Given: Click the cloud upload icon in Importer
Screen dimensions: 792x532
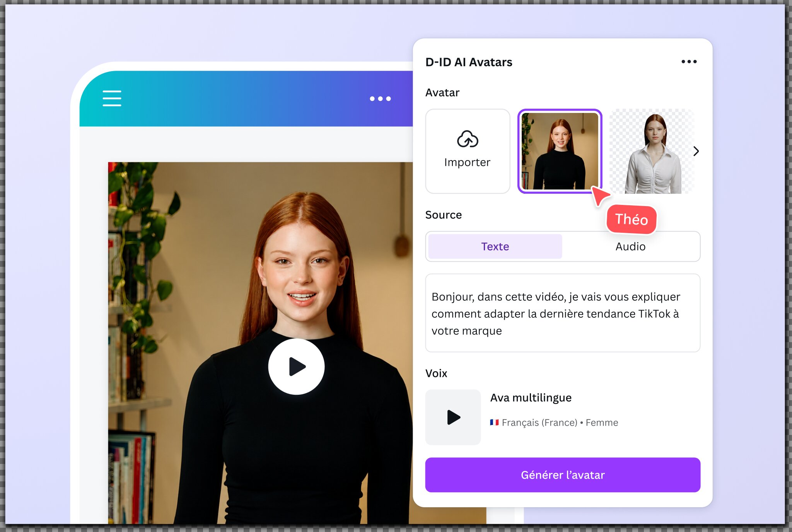Looking at the screenshot, I should [468, 139].
